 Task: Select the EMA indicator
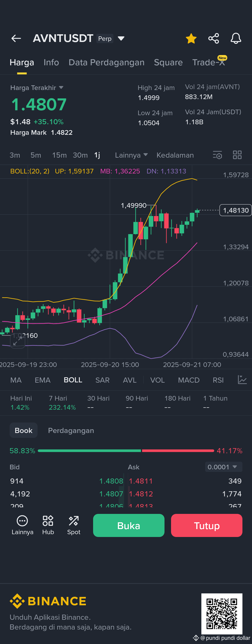coord(42,380)
